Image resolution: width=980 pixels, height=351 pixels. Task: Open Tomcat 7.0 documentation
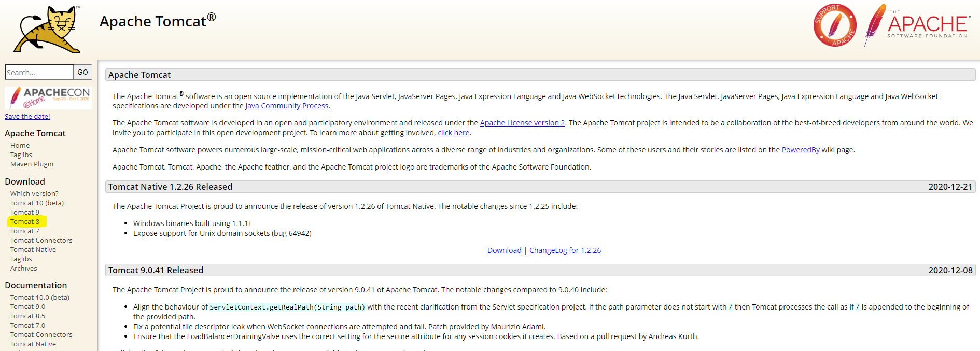coord(28,326)
